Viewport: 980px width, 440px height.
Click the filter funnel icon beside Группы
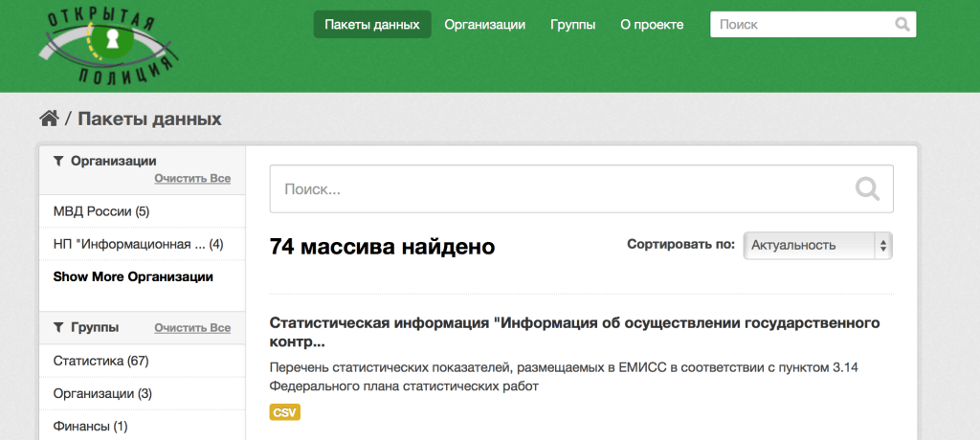[x=58, y=327]
